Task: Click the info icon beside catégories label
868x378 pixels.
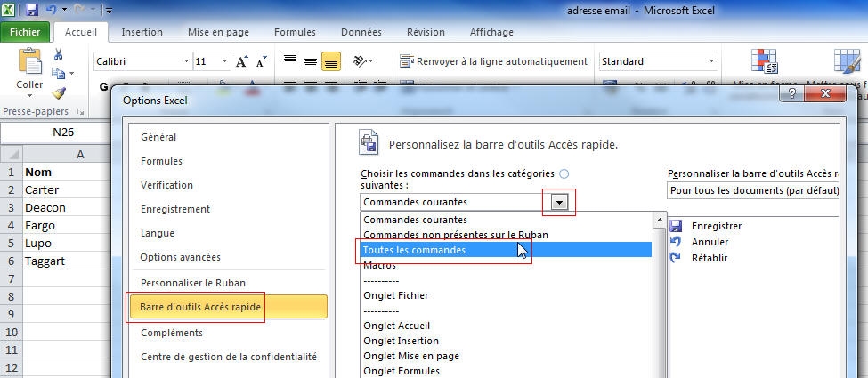Action: click(x=564, y=173)
